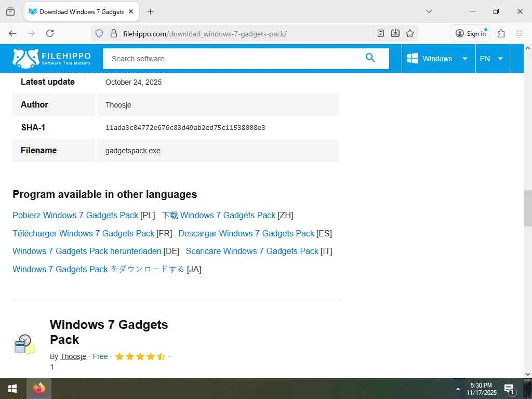The height and width of the screenshot is (399, 532).
Task: Open Descargar Windows 7 Gadgets Pack link
Action: point(246,233)
